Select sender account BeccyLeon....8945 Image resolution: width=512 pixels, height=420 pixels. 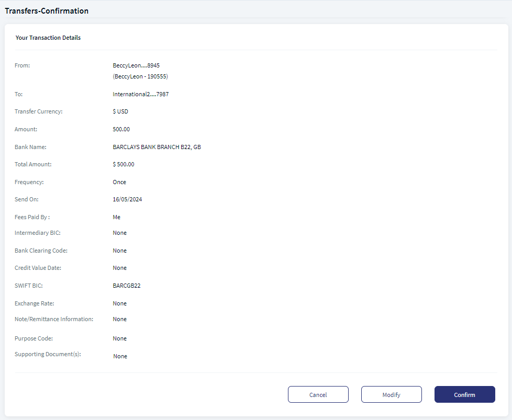pyautogui.click(x=136, y=65)
